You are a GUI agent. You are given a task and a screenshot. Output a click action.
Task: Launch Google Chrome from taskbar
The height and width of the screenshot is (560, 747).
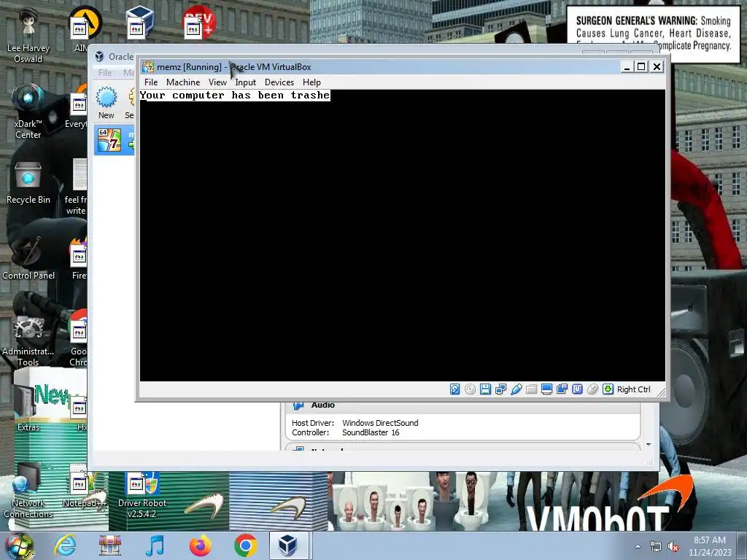245,545
